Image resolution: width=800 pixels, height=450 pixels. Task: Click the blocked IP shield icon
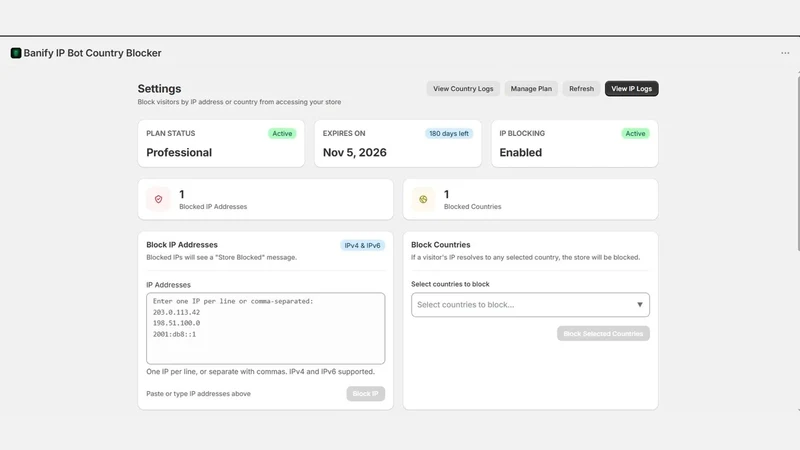tap(158, 199)
